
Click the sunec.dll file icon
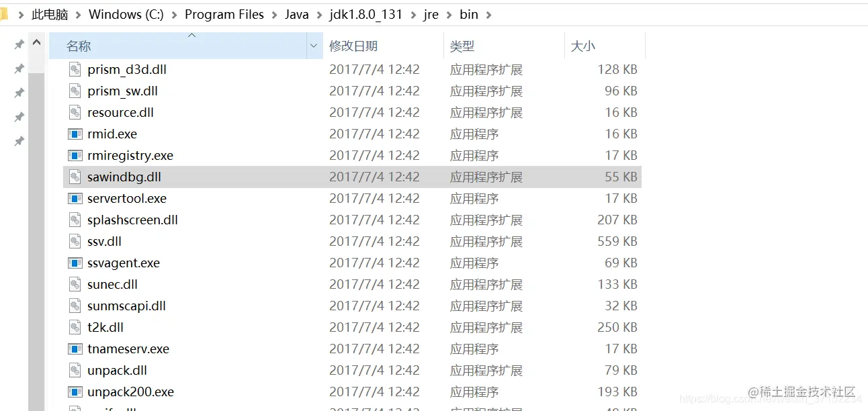[75, 284]
